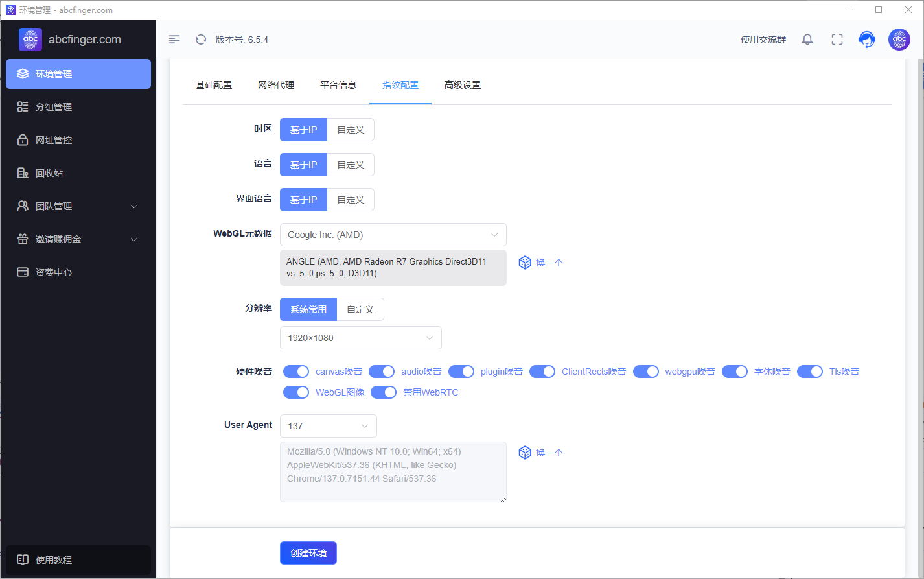Image resolution: width=924 pixels, height=579 pixels.
Task: Click the user avatar in top right
Action: (899, 40)
